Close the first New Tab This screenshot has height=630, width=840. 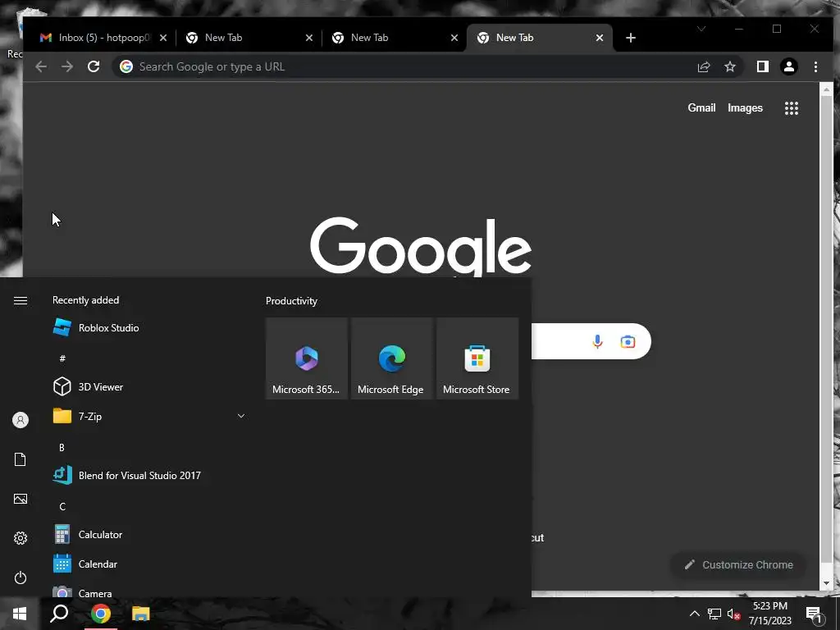pos(309,38)
